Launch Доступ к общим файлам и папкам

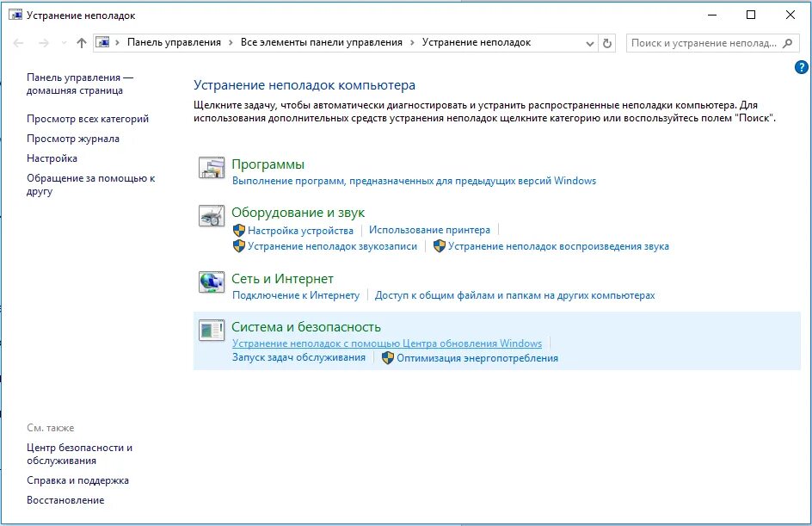click(514, 295)
